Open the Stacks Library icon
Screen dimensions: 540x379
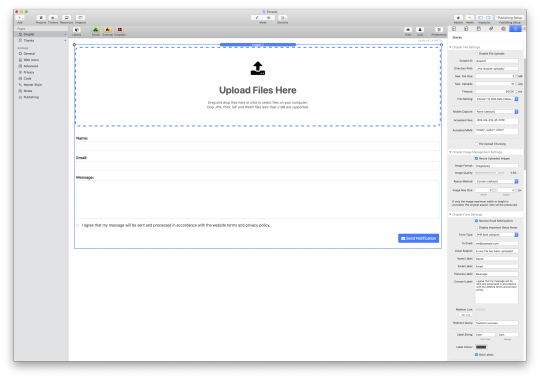(77, 30)
